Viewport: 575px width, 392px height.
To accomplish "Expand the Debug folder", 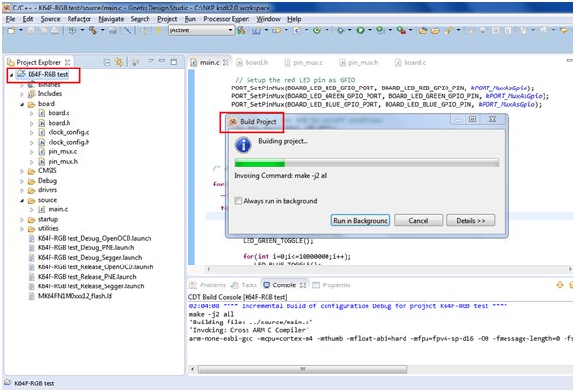I will coord(22,181).
